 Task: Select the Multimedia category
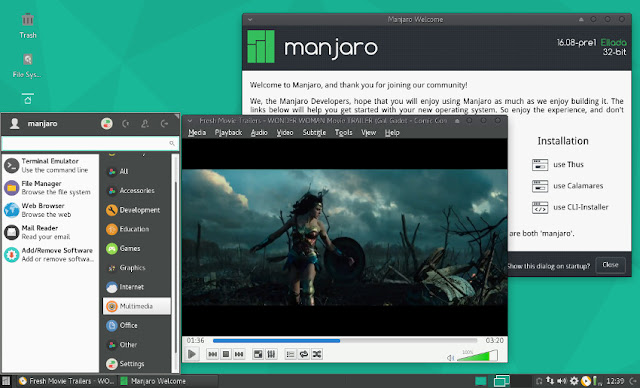click(136, 306)
